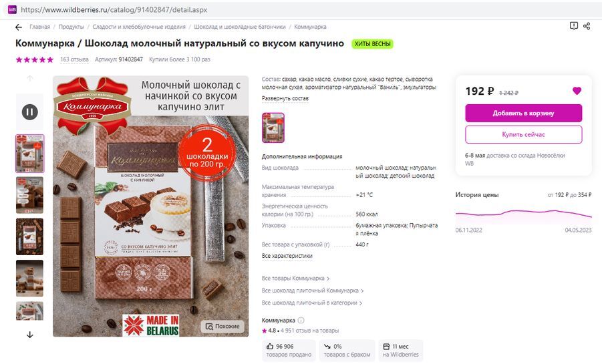Open the 163 отзыва reviews link
The width and height of the screenshot is (602, 364).
[x=74, y=59]
